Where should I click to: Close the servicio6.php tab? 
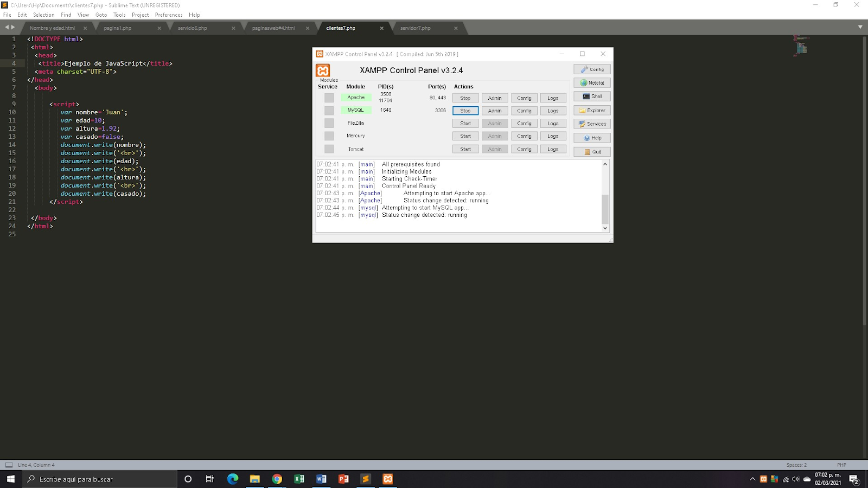point(233,28)
